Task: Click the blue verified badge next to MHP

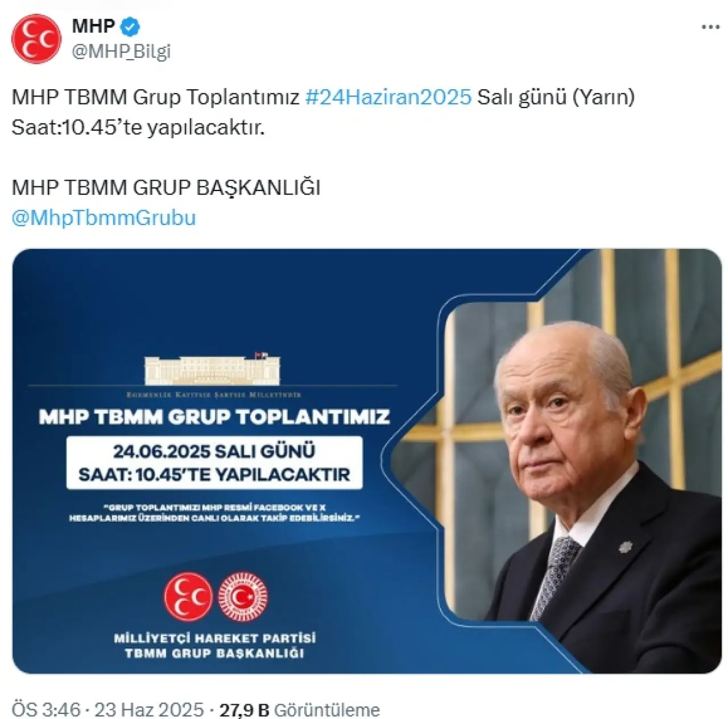Action: pyautogui.click(x=131, y=27)
